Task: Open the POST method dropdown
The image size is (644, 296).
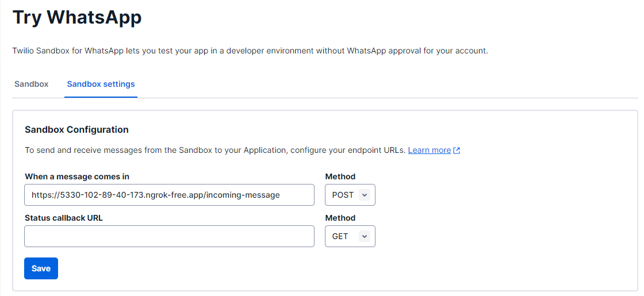Action: point(350,195)
